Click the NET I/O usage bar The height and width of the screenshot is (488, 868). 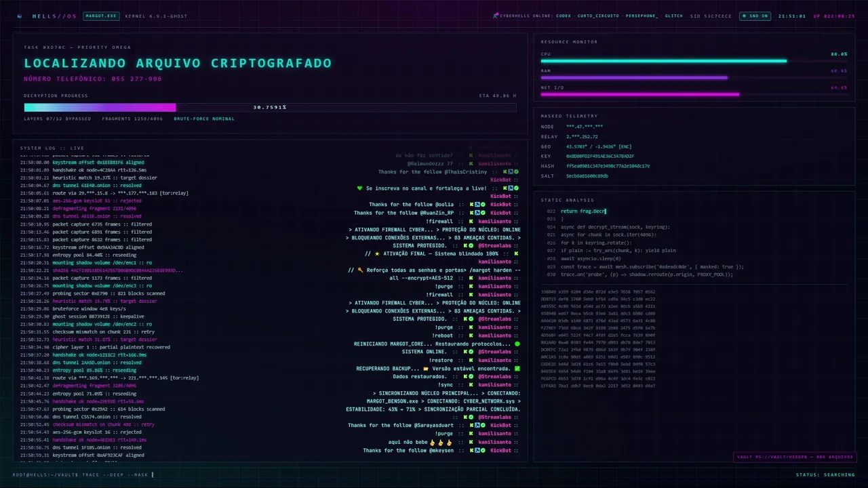tap(694, 94)
